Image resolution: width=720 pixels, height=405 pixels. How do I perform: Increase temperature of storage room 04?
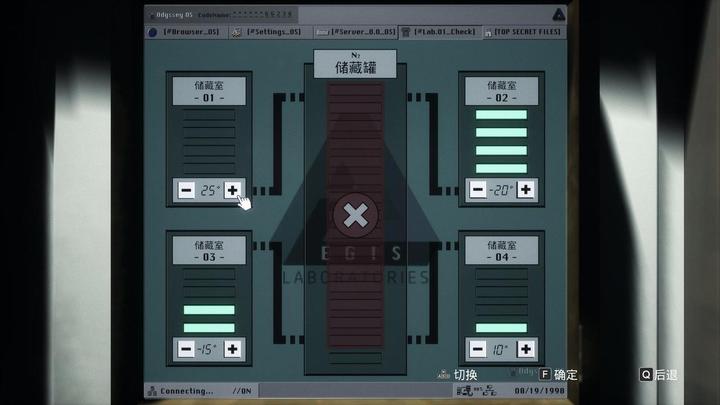525,349
